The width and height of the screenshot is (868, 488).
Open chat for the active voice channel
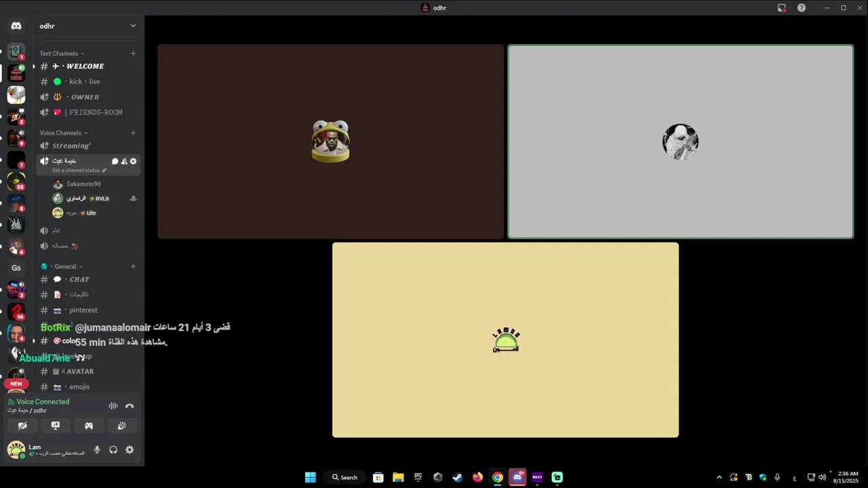point(115,161)
